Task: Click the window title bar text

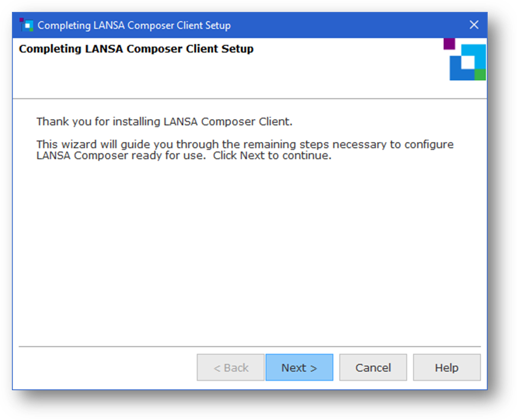Action: [x=134, y=25]
